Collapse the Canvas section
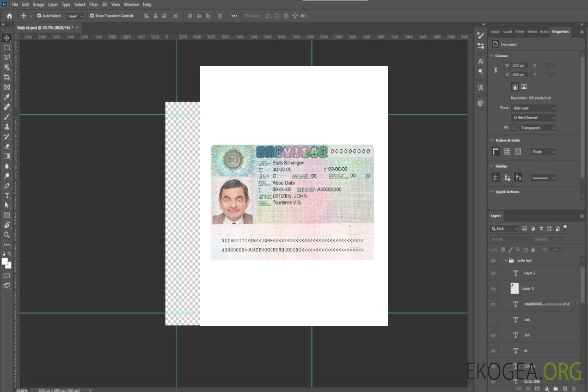This screenshot has height=392, width=588. pos(492,56)
